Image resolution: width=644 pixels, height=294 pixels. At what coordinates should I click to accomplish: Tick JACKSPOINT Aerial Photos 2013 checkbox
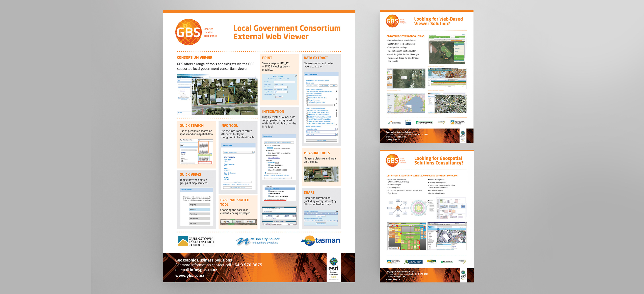(x=307, y=111)
